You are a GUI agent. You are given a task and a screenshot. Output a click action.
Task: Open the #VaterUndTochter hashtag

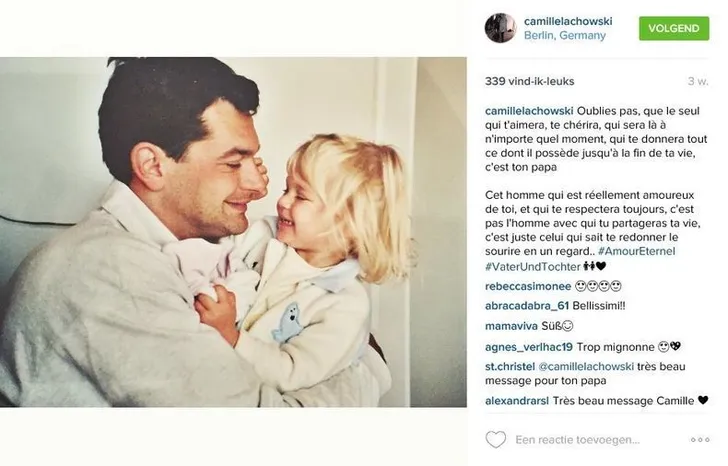pyautogui.click(x=533, y=266)
